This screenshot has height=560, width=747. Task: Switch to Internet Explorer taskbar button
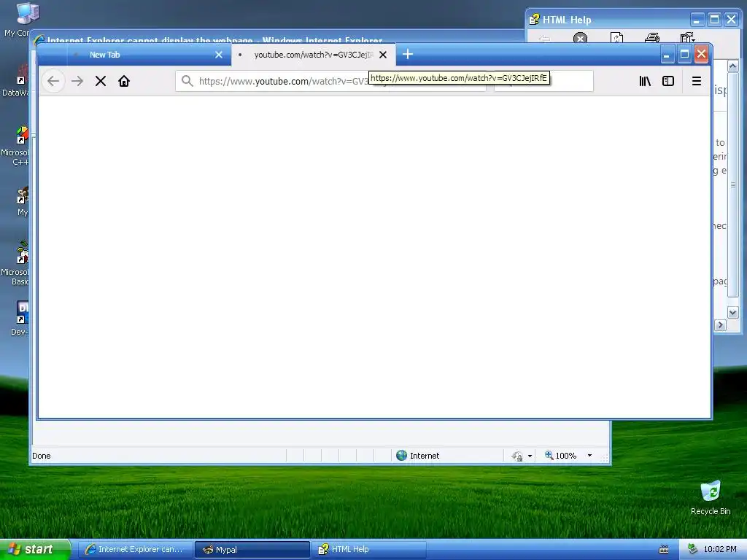[134, 550]
